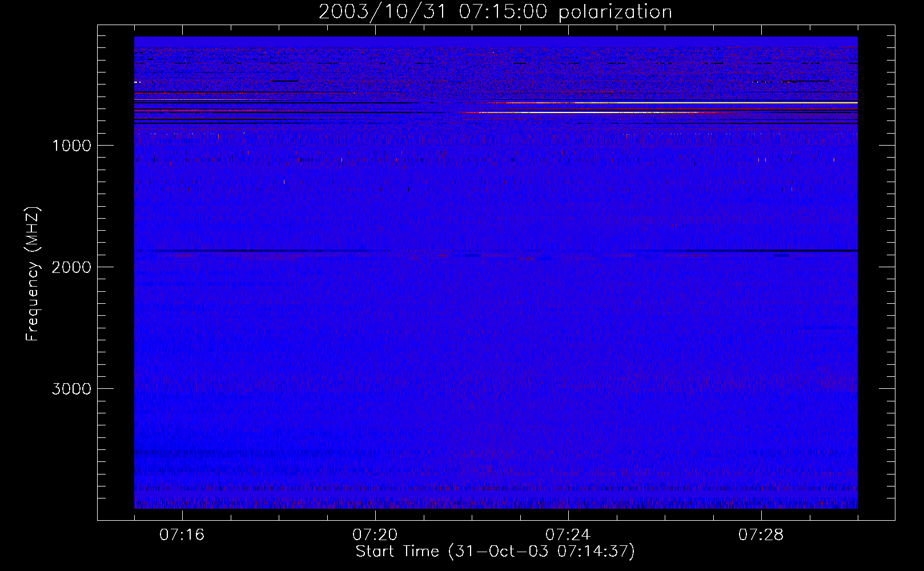The width and height of the screenshot is (924, 571).
Task: Click the 07:16 time tick label
Action: click(182, 535)
